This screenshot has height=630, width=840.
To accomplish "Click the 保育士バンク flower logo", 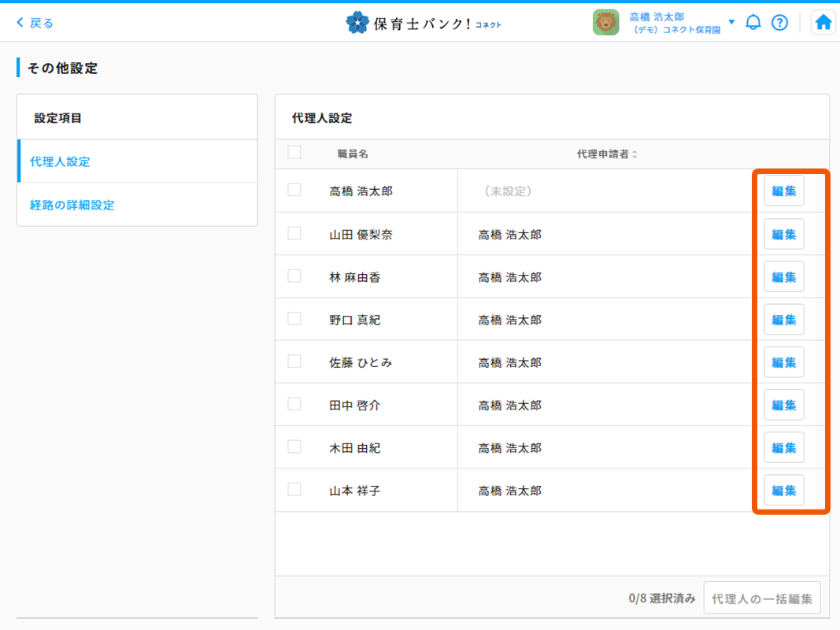I will coord(357,23).
